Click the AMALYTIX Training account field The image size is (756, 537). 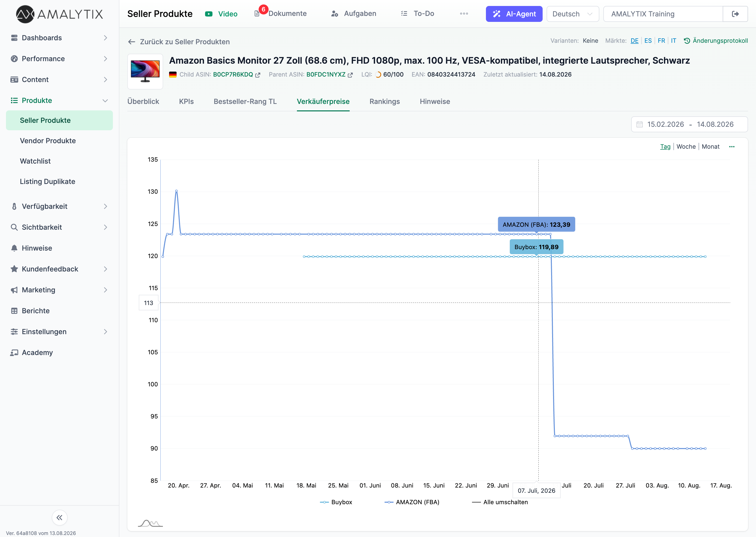coord(663,14)
